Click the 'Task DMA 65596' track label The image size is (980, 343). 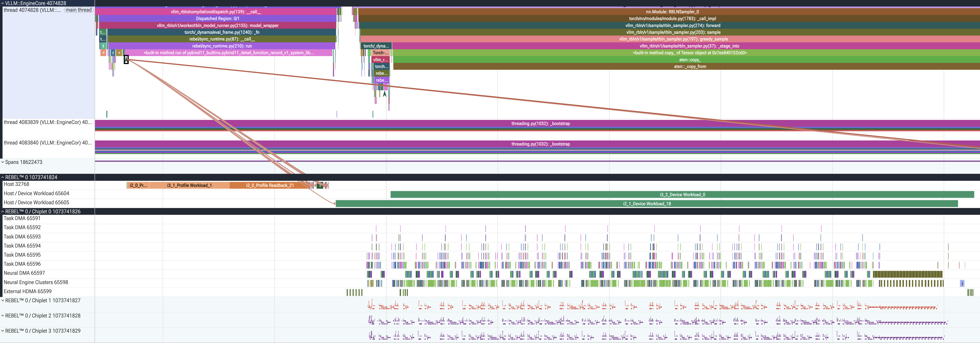coord(22,264)
